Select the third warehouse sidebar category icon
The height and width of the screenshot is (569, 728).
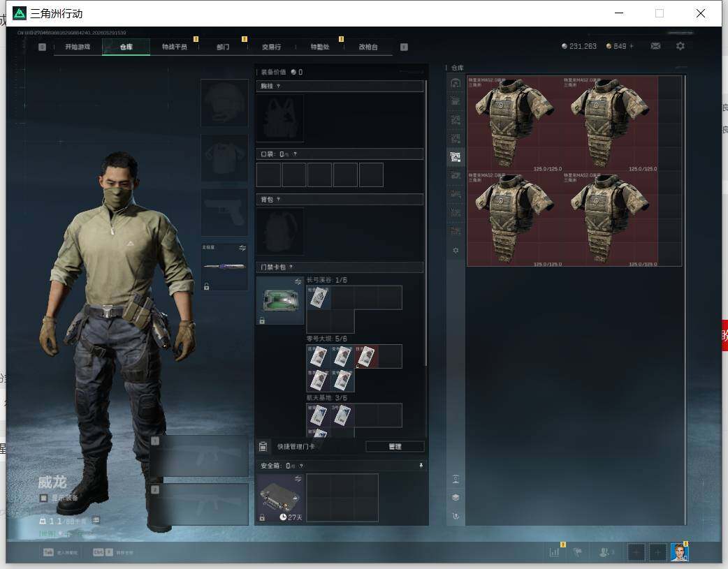pos(456,120)
